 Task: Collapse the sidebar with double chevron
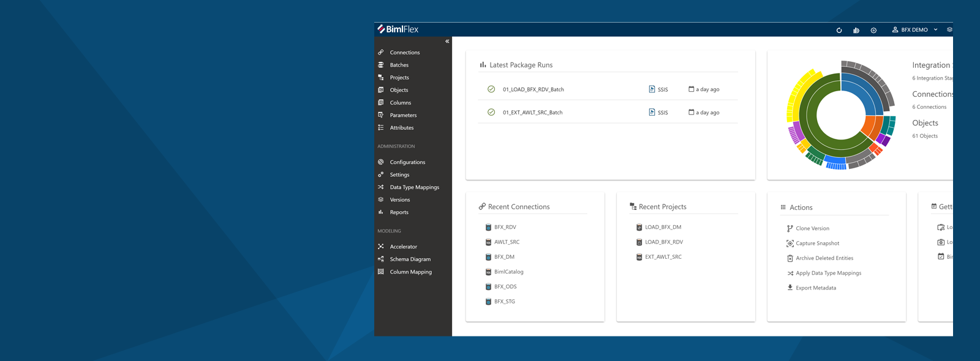447,41
